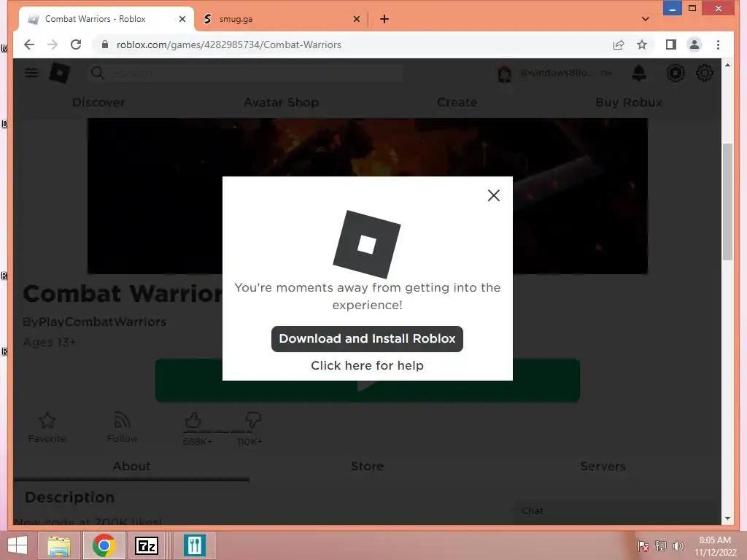Image resolution: width=747 pixels, height=560 pixels.
Task: Expand the tab search dropdown
Action: tap(645, 19)
